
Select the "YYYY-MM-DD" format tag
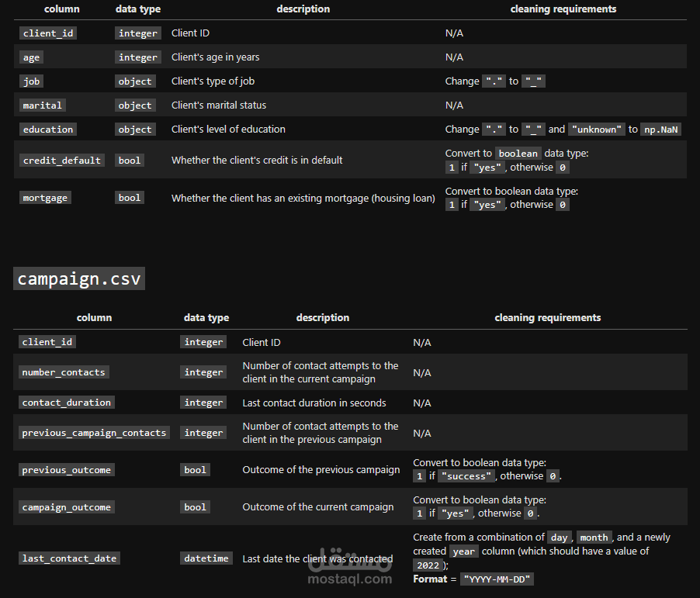coord(497,579)
